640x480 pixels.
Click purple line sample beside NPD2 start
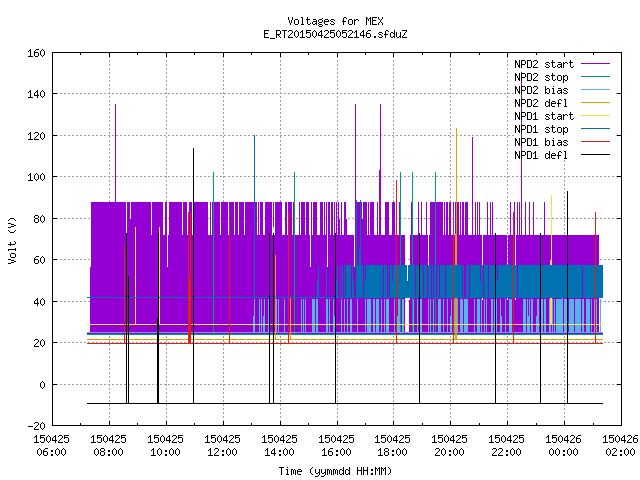(x=596, y=64)
